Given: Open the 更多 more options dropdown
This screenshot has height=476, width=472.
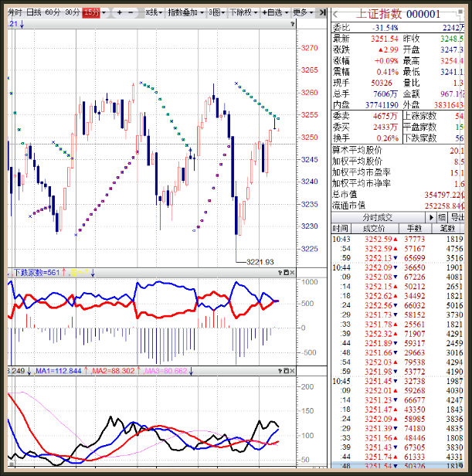Looking at the screenshot, I should [x=303, y=13].
